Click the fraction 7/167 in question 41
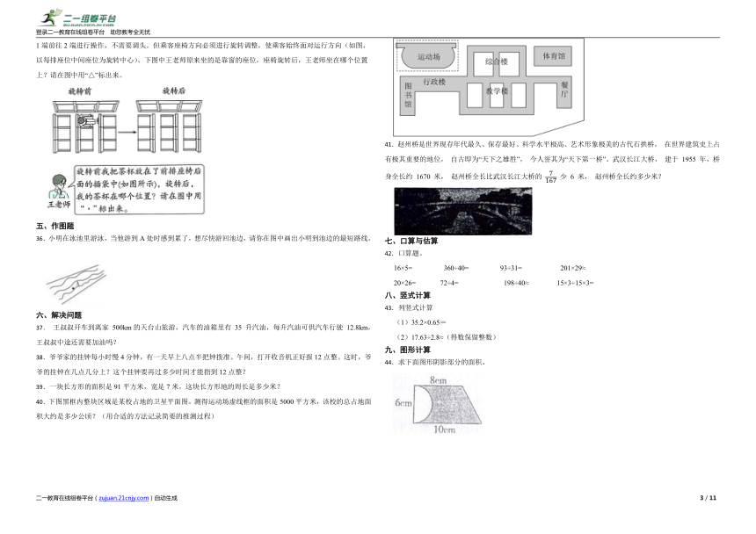 click(550, 177)
